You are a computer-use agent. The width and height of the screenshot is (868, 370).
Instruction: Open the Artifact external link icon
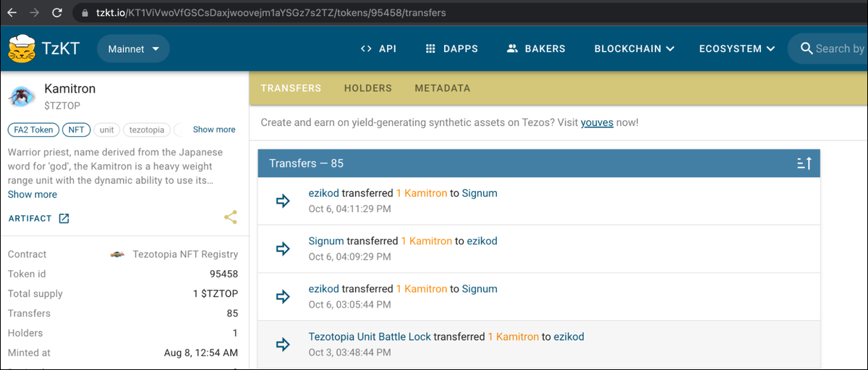coord(64,219)
